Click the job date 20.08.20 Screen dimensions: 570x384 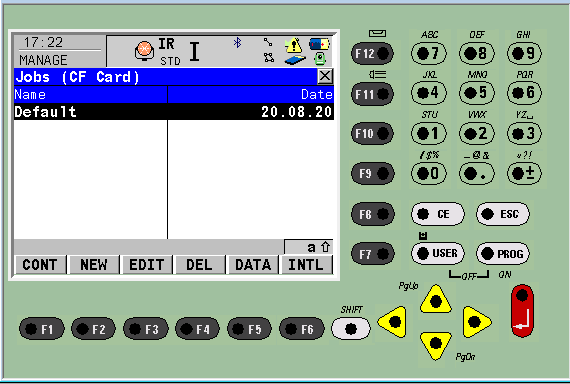297,112
